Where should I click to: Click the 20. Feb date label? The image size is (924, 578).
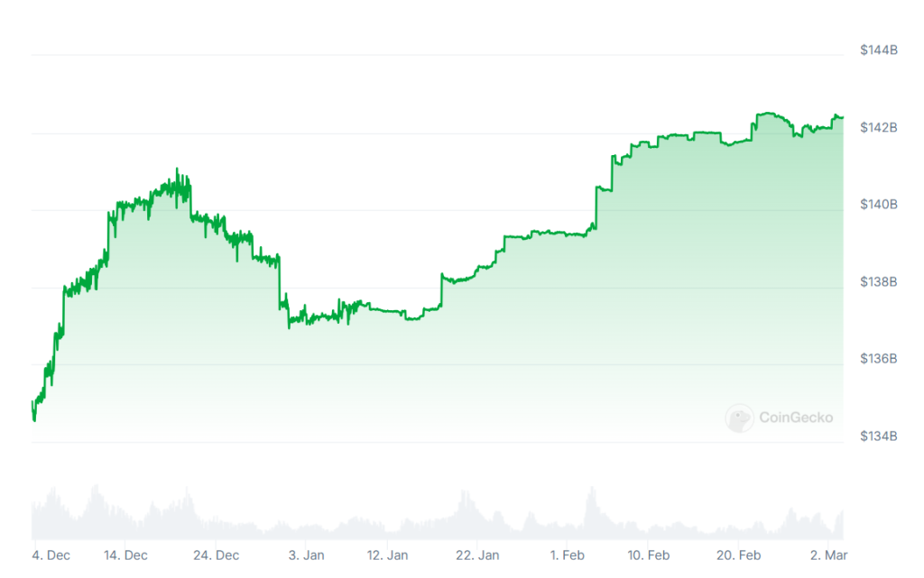738,555
